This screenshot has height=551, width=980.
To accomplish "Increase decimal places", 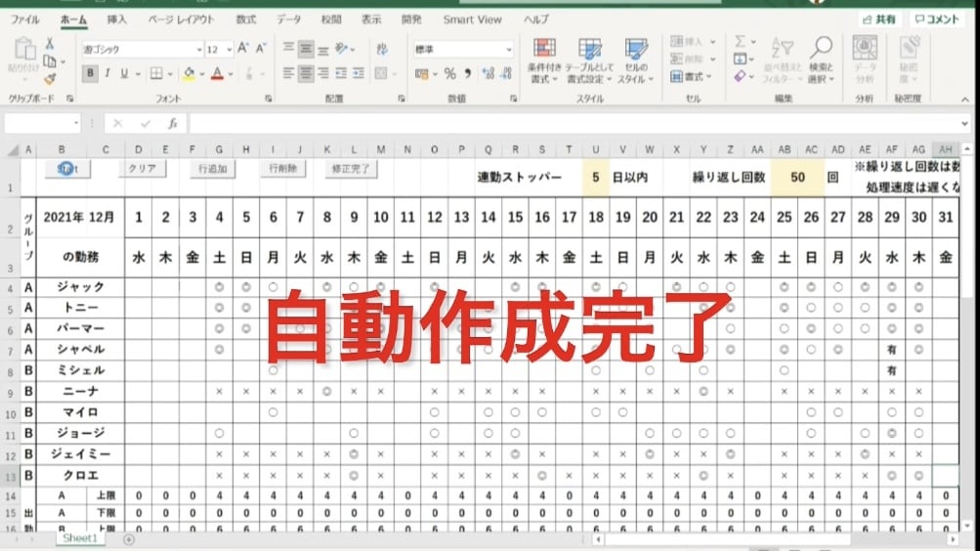I will 489,73.
